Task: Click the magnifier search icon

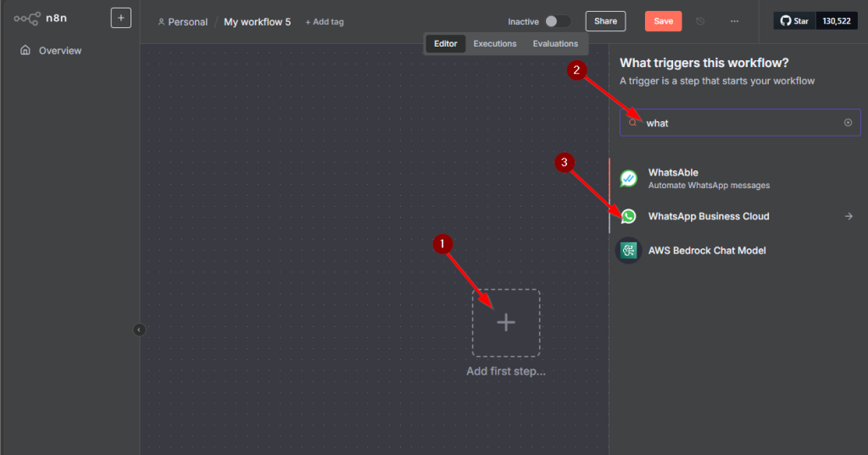Action: click(632, 123)
